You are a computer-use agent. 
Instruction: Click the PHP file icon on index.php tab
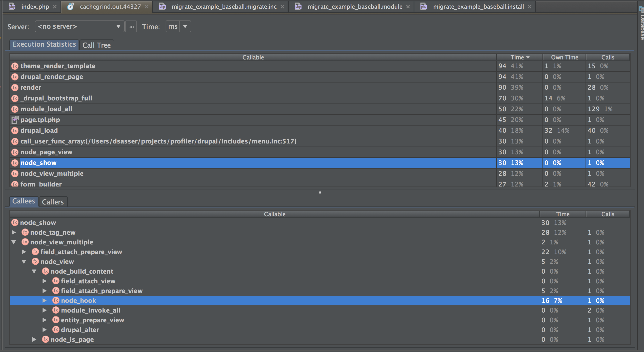click(12, 6)
